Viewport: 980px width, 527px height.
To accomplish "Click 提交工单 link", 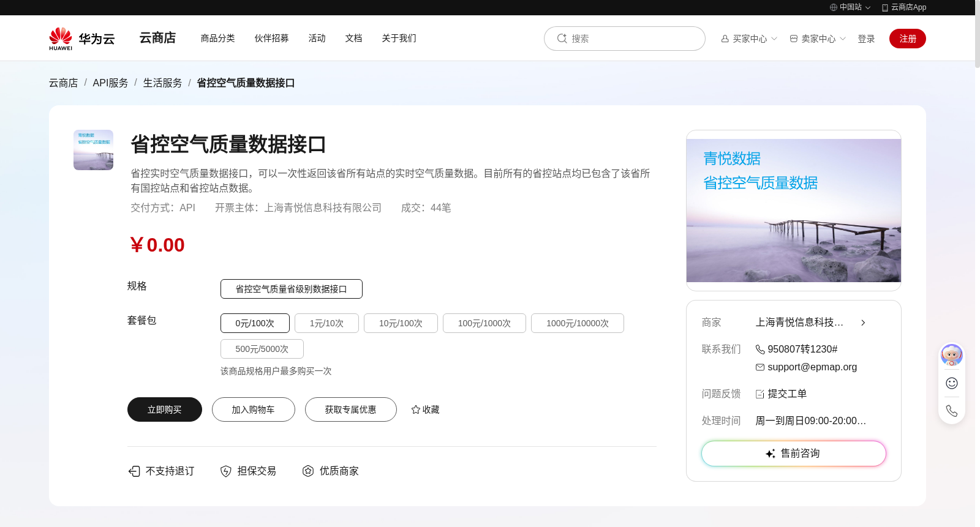I will point(787,394).
